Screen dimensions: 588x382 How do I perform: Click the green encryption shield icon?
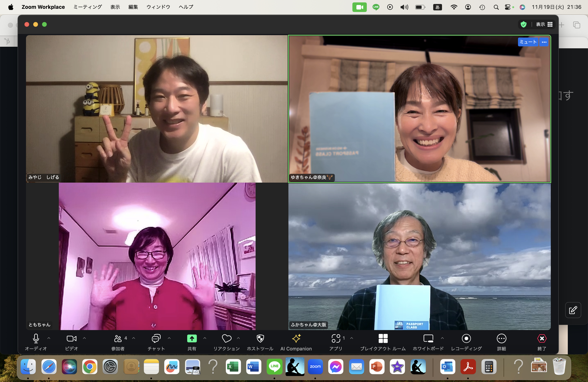point(523,24)
